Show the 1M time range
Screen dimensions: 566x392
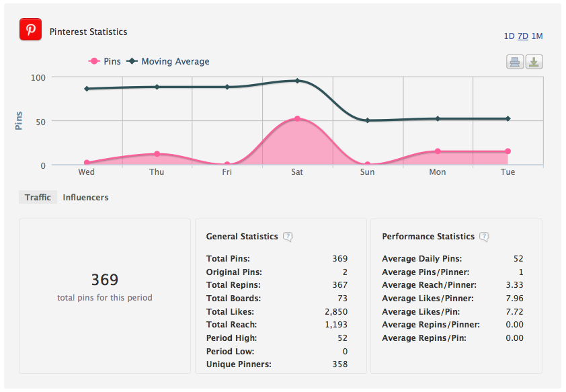click(537, 36)
